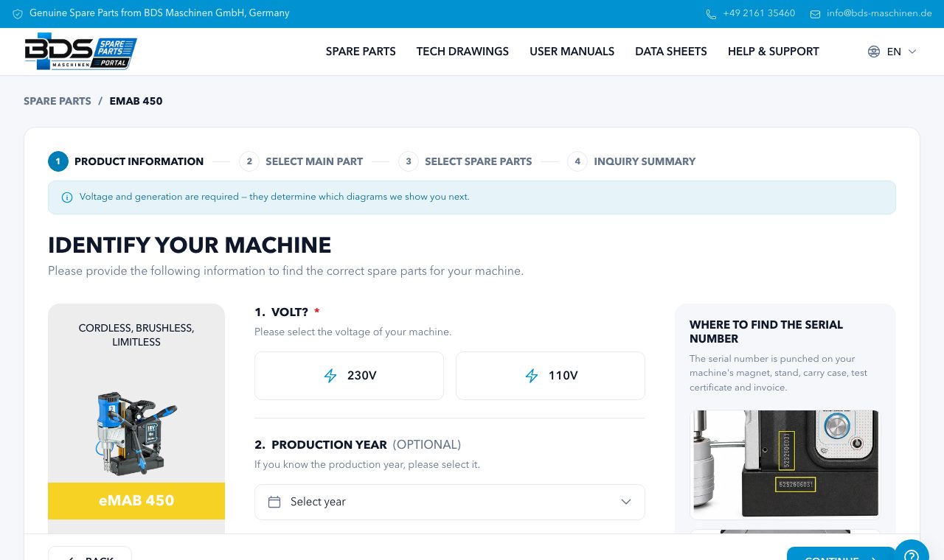Click the yellow eMAB 450 label
The width and height of the screenshot is (944, 560).
click(136, 501)
